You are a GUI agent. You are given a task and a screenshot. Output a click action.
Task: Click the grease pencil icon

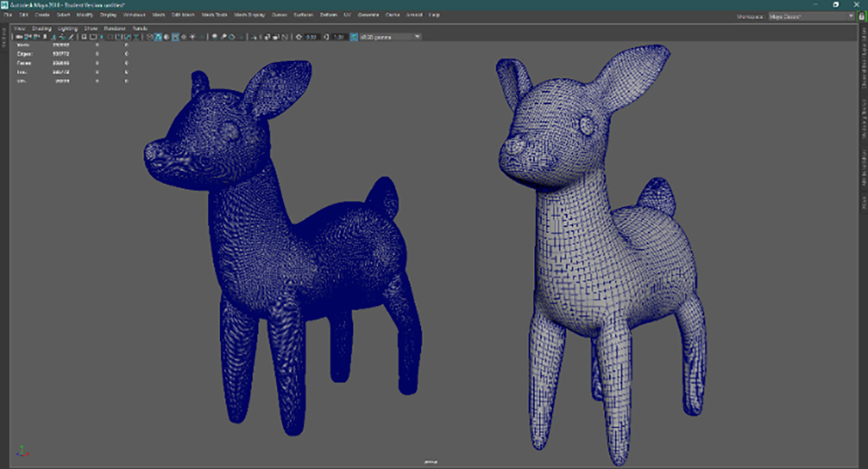[72, 37]
